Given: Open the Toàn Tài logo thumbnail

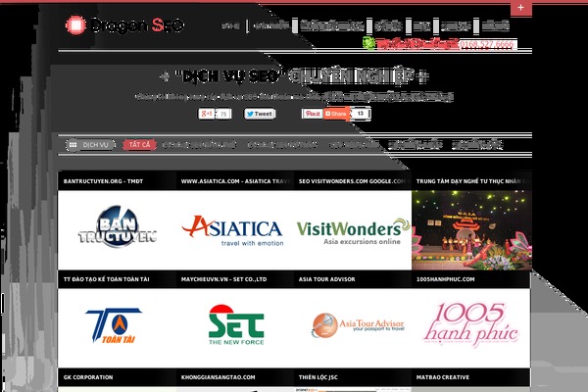Looking at the screenshot, I should coord(117,328).
